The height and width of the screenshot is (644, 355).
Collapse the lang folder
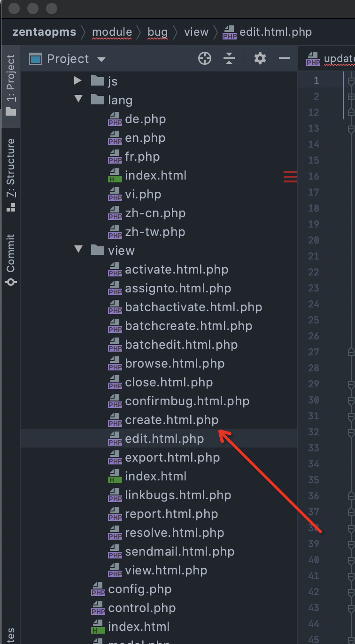78,100
